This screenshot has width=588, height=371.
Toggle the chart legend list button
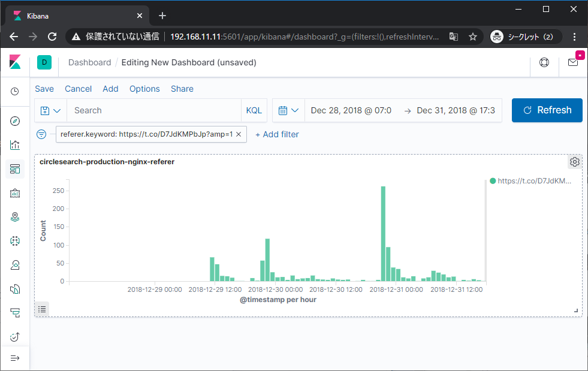[42, 309]
